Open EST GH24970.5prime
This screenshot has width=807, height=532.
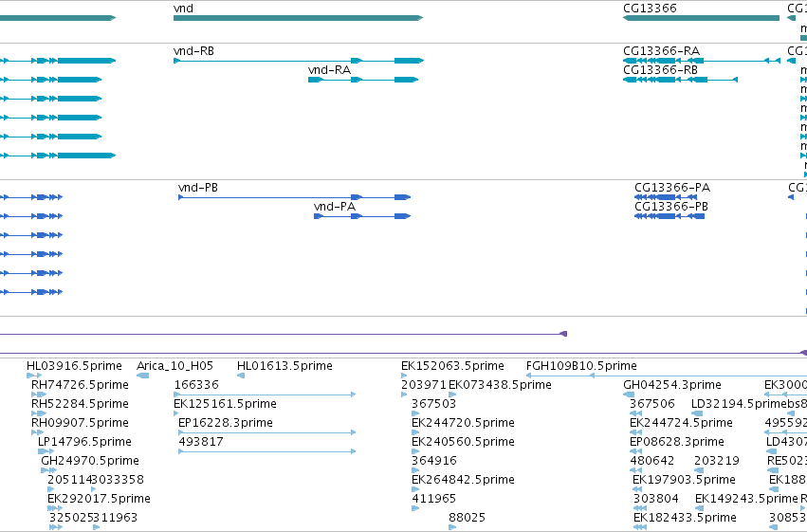coord(90,461)
